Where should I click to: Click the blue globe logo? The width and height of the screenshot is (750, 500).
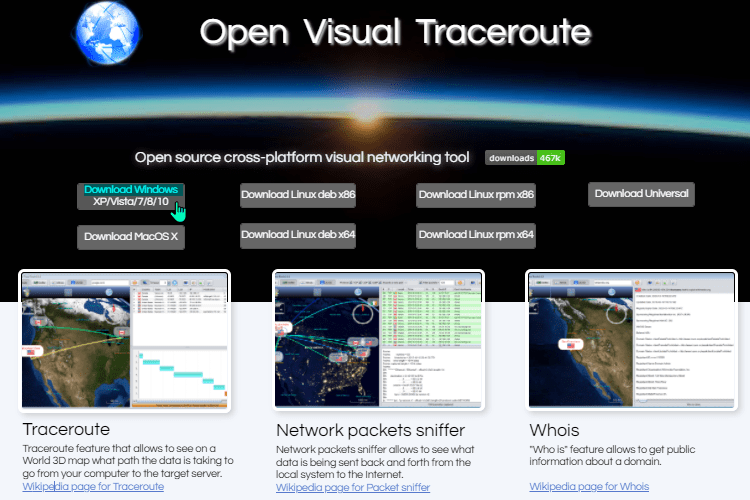[108, 33]
